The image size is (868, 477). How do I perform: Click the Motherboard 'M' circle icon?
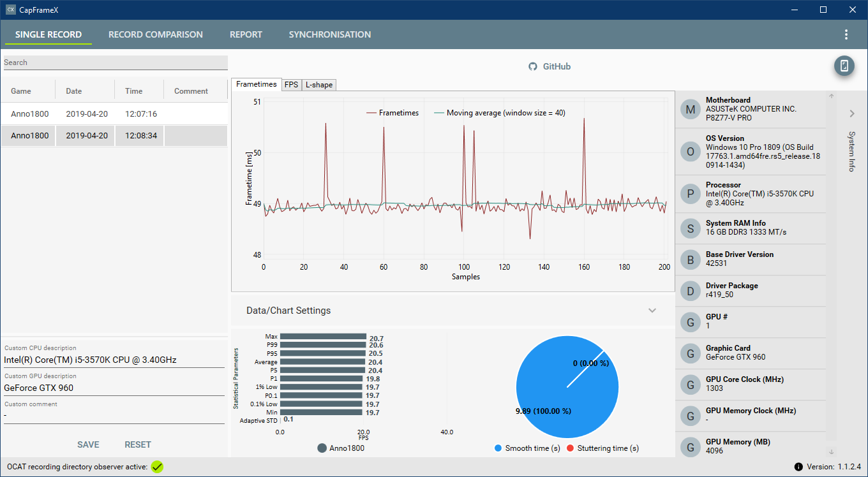click(691, 109)
